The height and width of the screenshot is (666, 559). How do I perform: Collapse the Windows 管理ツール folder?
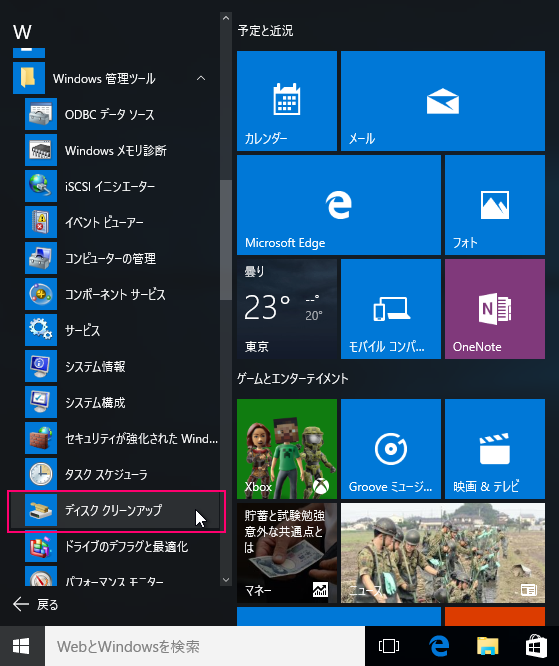(201, 78)
